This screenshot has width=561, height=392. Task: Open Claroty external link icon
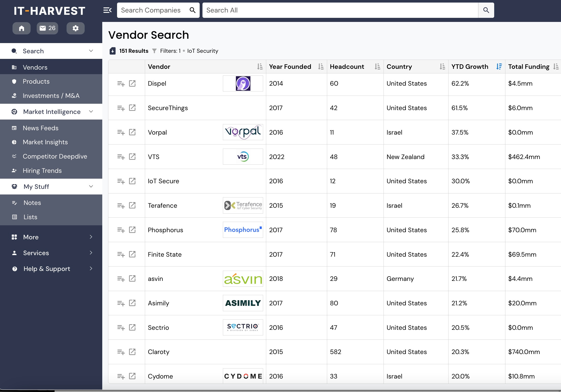[132, 352]
